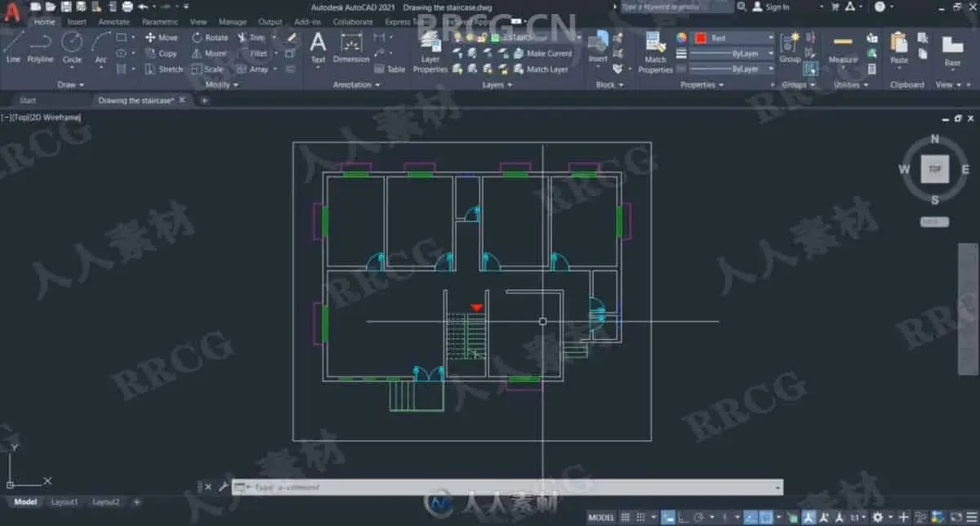Click the red color swatch in Properties
This screenshot has width=980, height=526.
coord(700,38)
